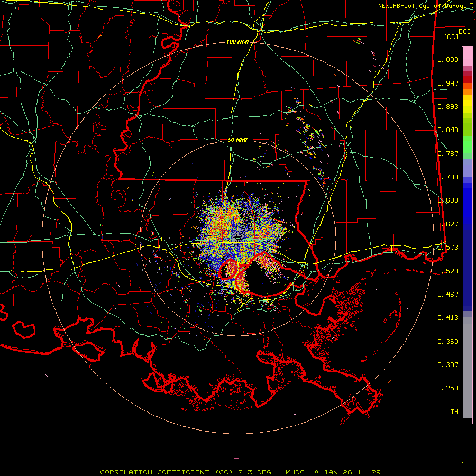This screenshot has width=476, height=476.
Task: Select the 0.627 legend value
Action: (448, 224)
